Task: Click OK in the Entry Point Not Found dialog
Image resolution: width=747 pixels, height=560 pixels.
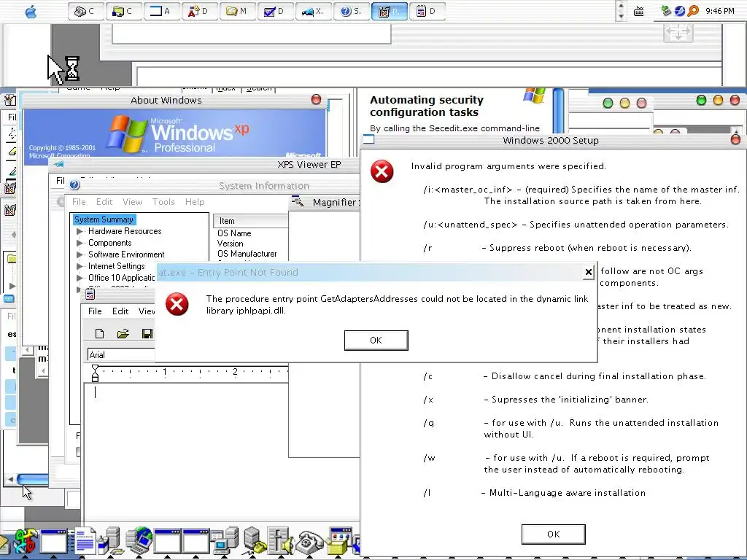Action: pos(376,340)
